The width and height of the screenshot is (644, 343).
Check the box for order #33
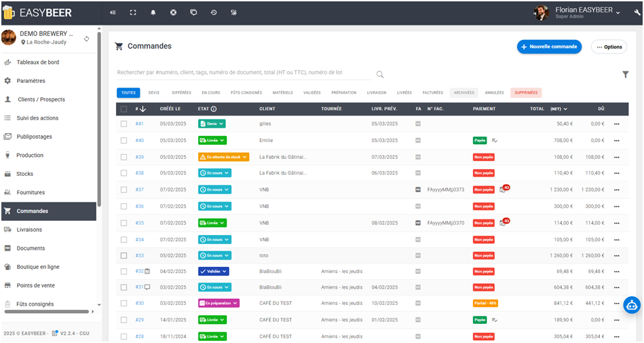124,255
